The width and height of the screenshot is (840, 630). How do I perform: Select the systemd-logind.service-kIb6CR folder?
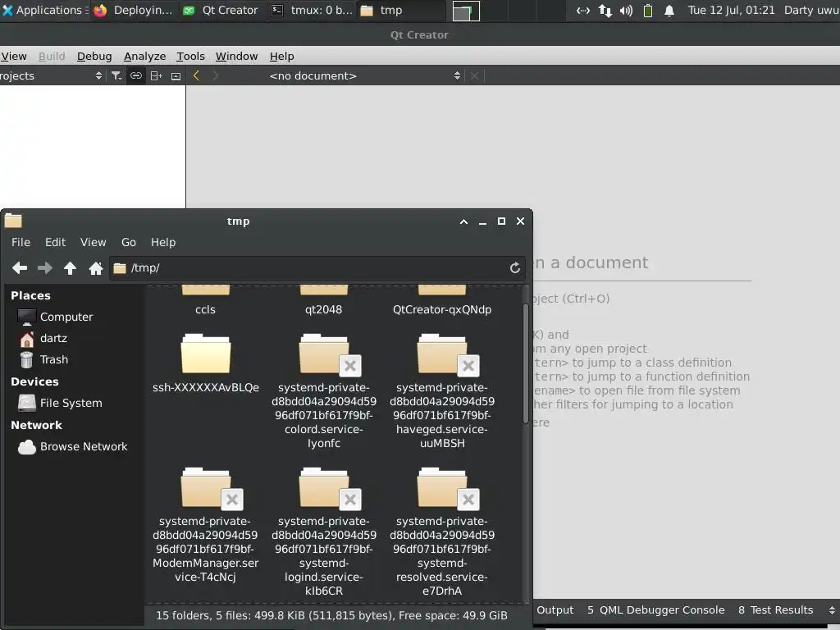coord(323,532)
